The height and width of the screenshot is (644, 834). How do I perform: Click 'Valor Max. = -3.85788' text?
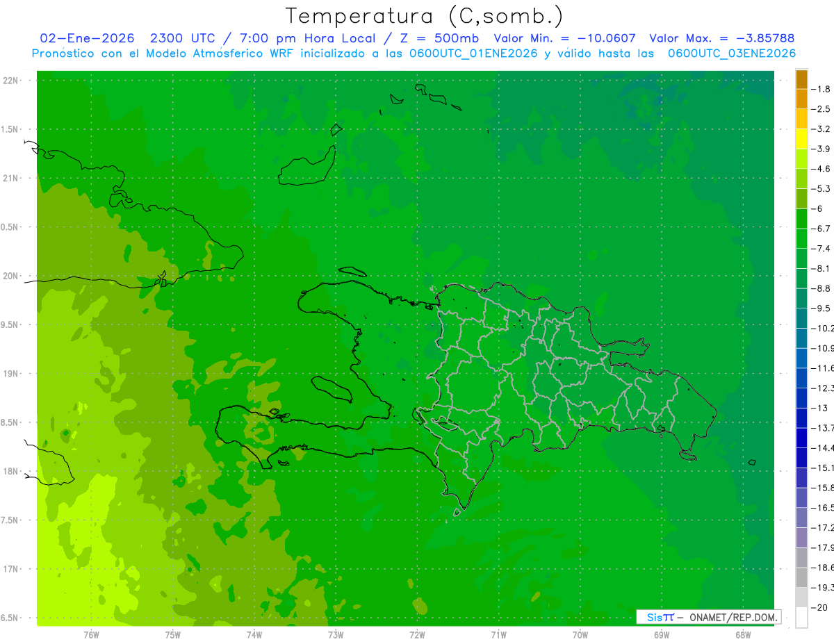click(x=721, y=38)
